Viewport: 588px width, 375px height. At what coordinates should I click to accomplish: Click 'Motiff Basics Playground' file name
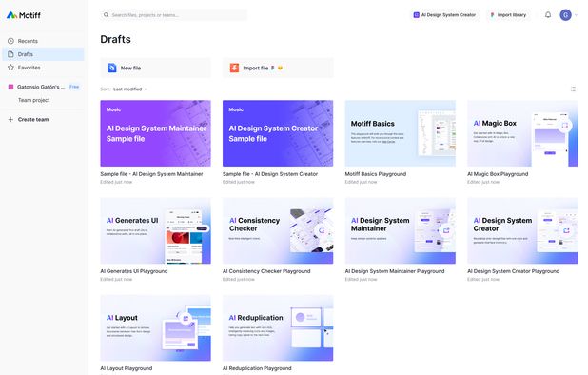coord(376,174)
